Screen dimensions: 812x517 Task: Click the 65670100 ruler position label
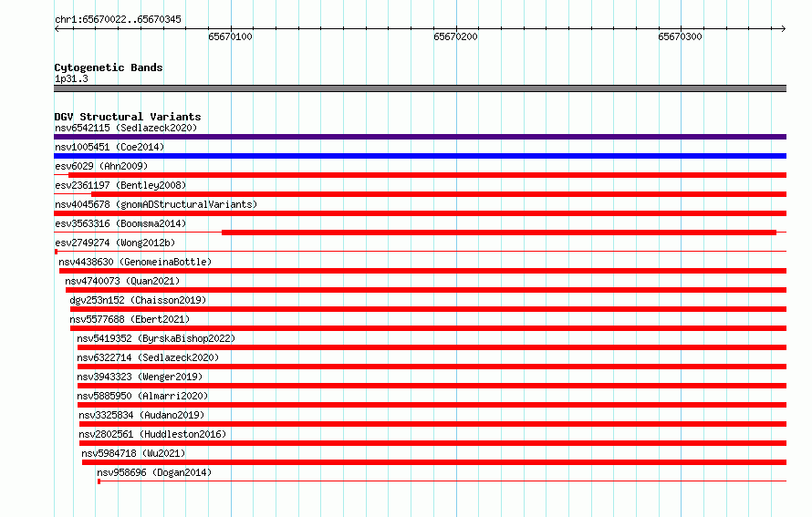pos(231,36)
